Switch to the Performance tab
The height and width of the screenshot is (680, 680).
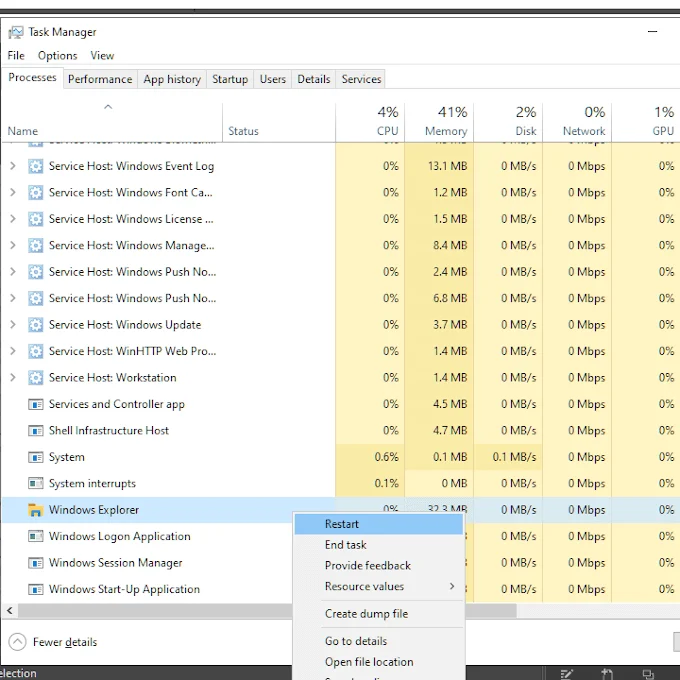[100, 79]
